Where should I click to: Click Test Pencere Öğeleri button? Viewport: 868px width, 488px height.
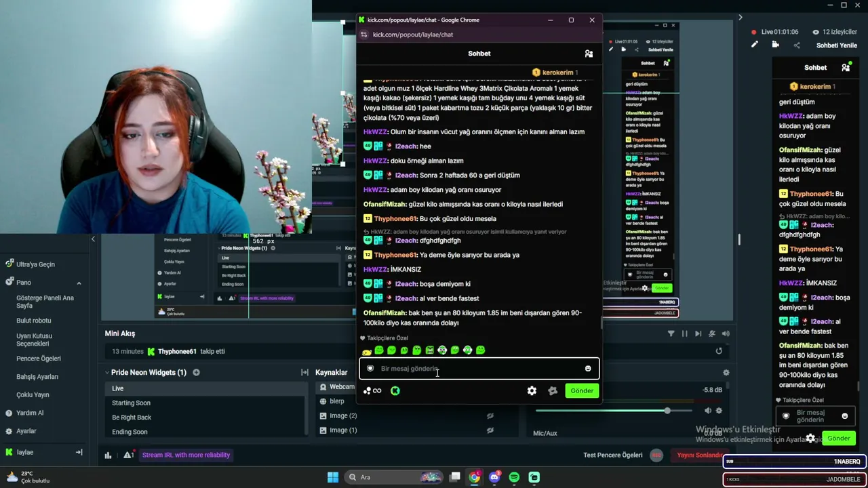[x=613, y=455]
